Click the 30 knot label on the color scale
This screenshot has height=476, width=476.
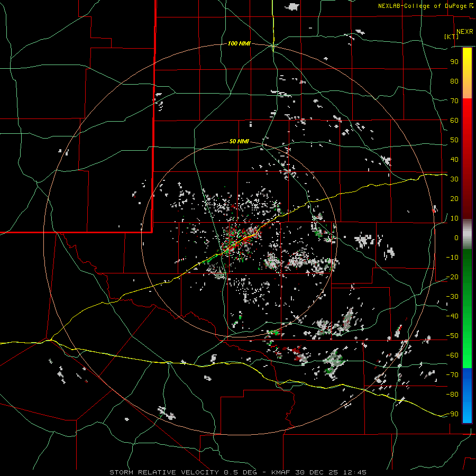click(454, 179)
